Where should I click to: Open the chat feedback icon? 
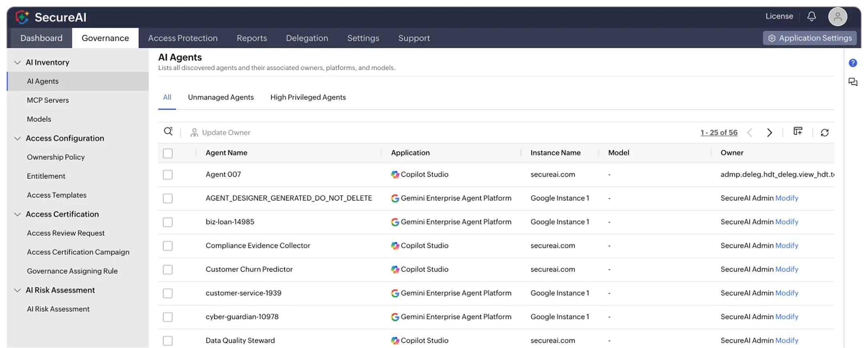click(852, 82)
